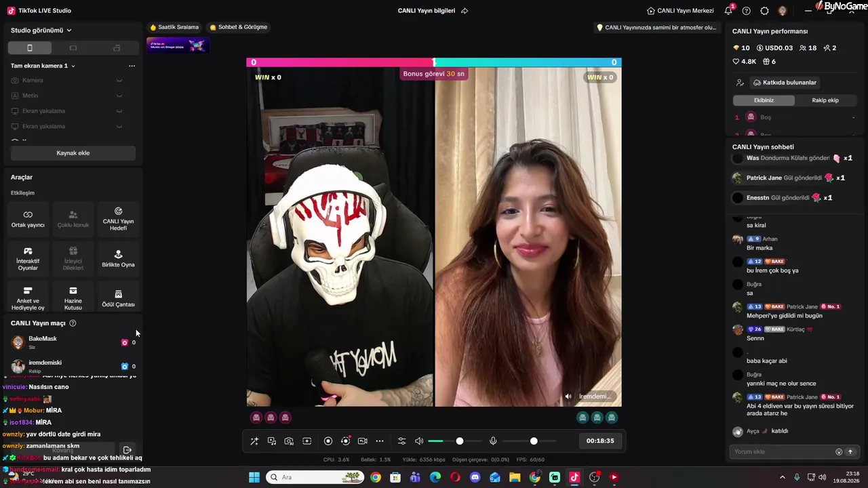Expand the Tam ekran kamera 1 scene dropdown
The image size is (868, 488).
click(x=43, y=66)
